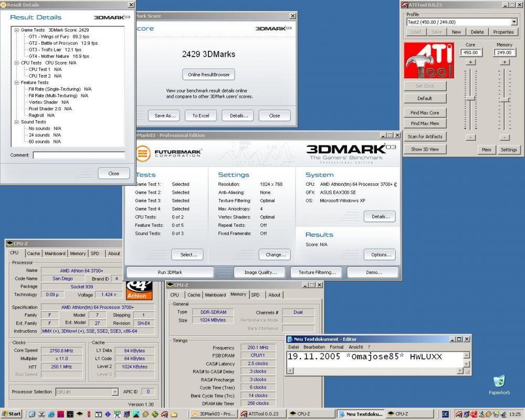Click the red K icon in system tray
The width and height of the screenshot is (525, 420).
click(x=474, y=414)
